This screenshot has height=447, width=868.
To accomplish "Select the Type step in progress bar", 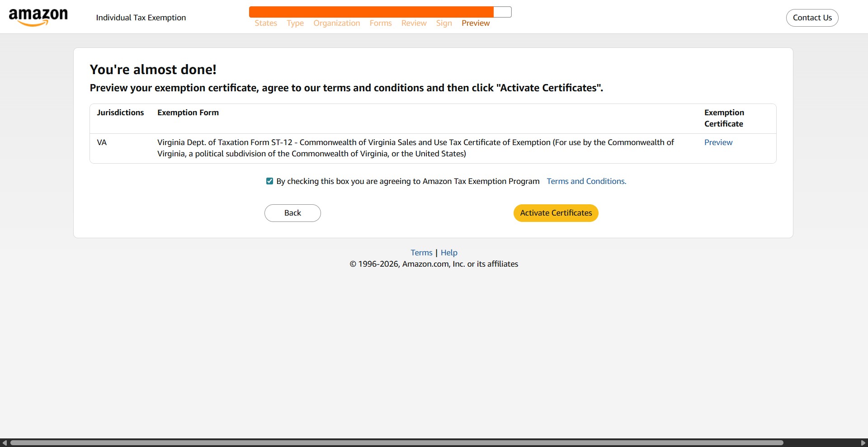I will pos(295,23).
